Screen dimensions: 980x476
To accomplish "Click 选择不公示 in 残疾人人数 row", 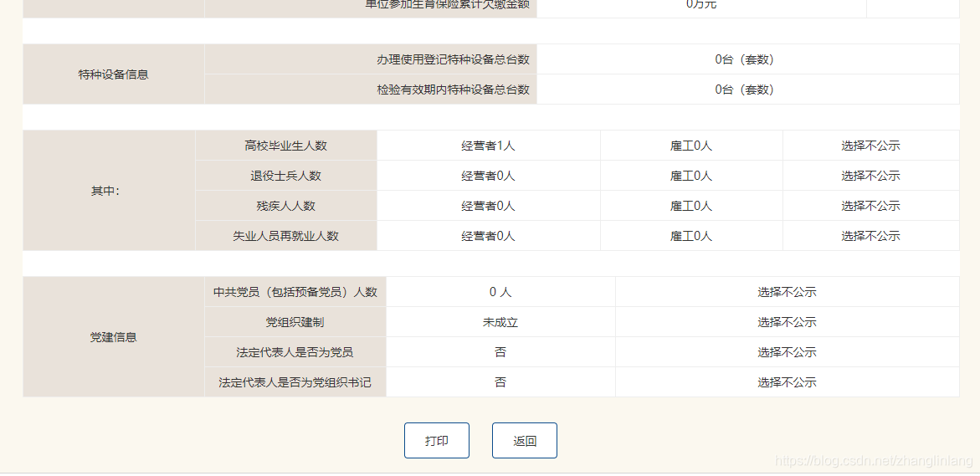I will coord(870,206).
